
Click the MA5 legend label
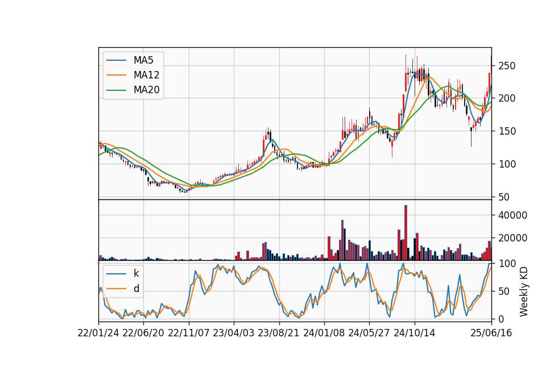(x=143, y=60)
